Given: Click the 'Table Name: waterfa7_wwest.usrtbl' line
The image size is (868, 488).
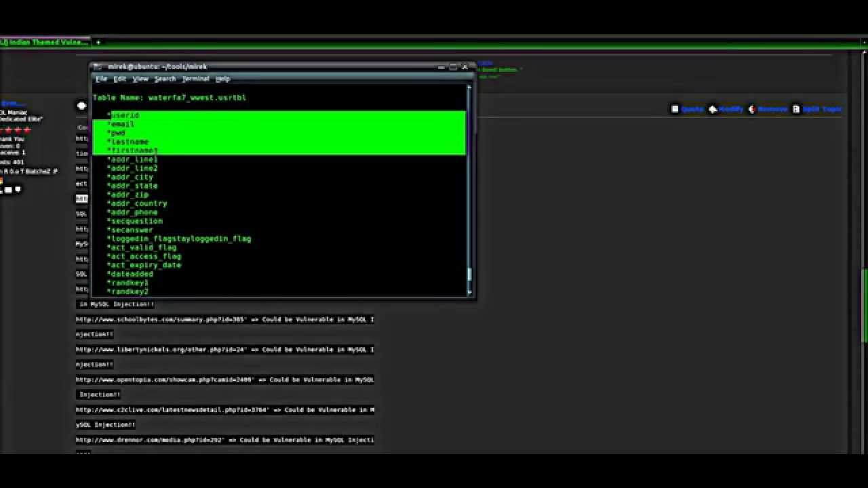Looking at the screenshot, I should (x=170, y=98).
